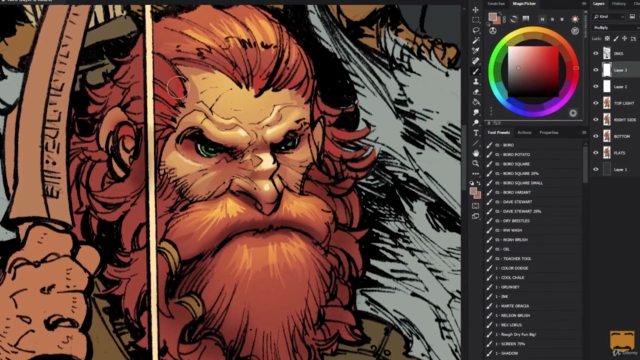Switch to the Layers tab
This screenshot has height=360, width=640.
[599, 4]
